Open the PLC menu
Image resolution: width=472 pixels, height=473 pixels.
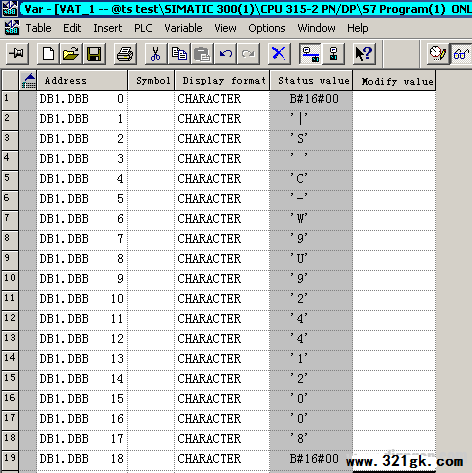[x=143, y=28]
